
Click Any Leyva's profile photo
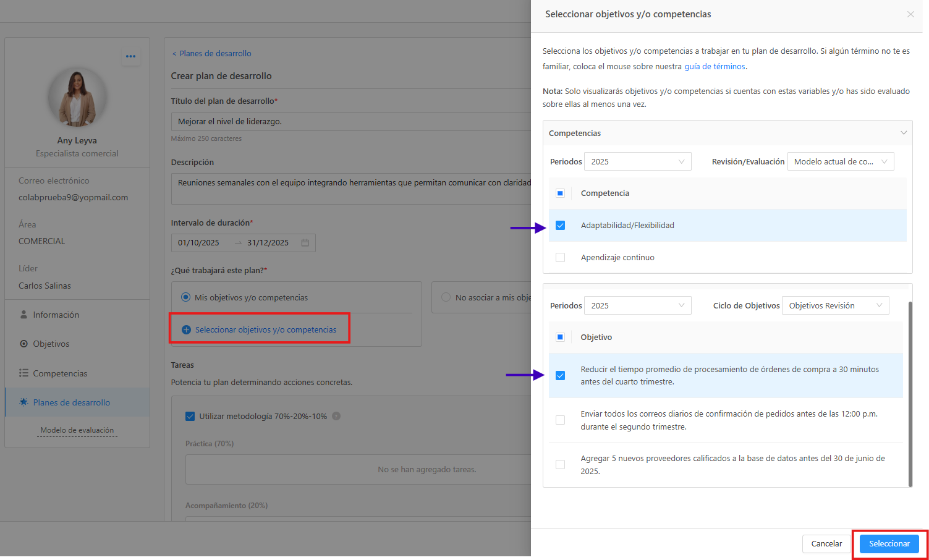[x=77, y=96]
